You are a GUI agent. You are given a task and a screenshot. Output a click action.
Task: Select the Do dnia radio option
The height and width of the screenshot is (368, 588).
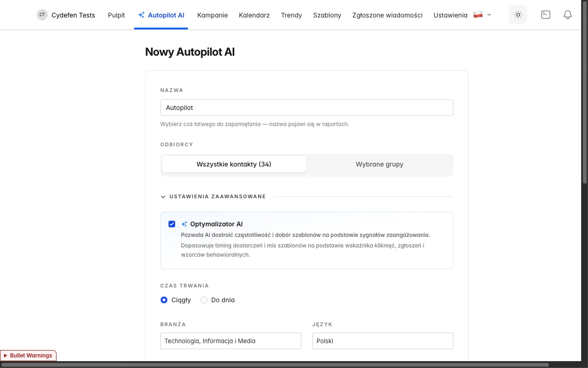click(204, 300)
